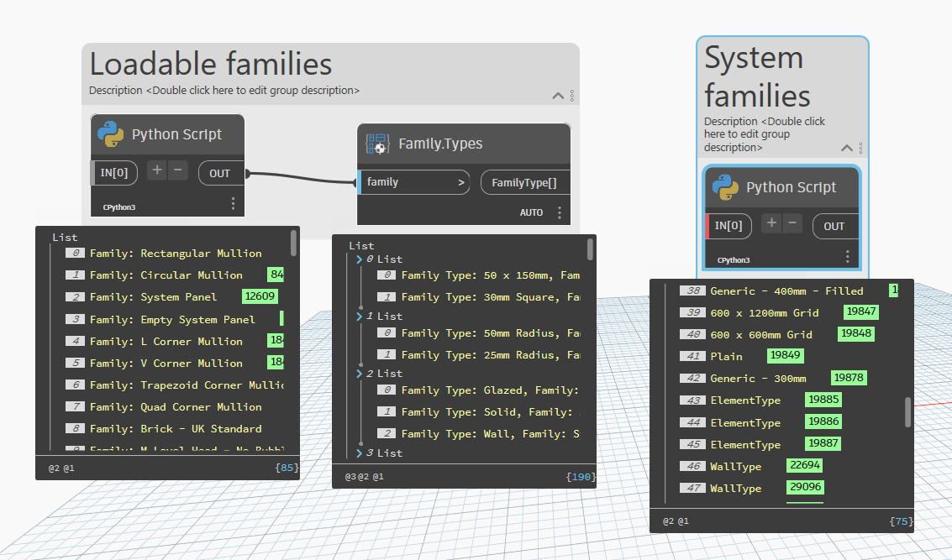This screenshot has width=952, height=560.
Task: Click element ID 19848 for 600 x 600mm Grid
Action: coord(856,333)
